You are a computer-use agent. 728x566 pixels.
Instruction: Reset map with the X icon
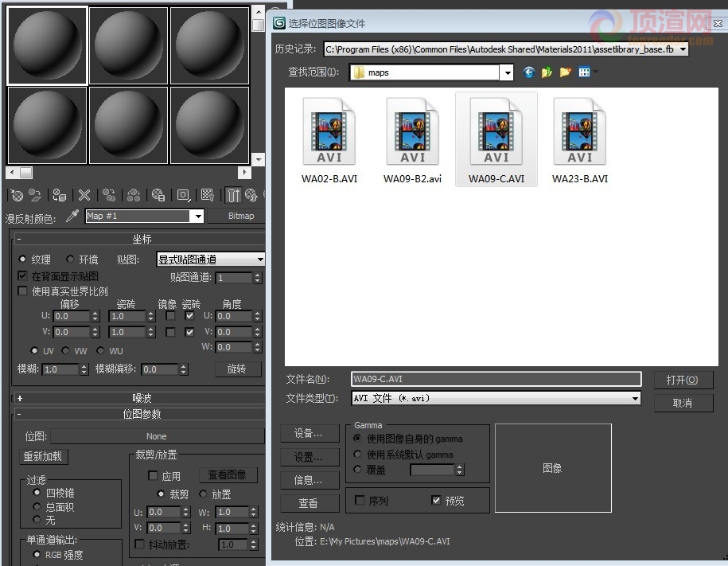coord(84,195)
